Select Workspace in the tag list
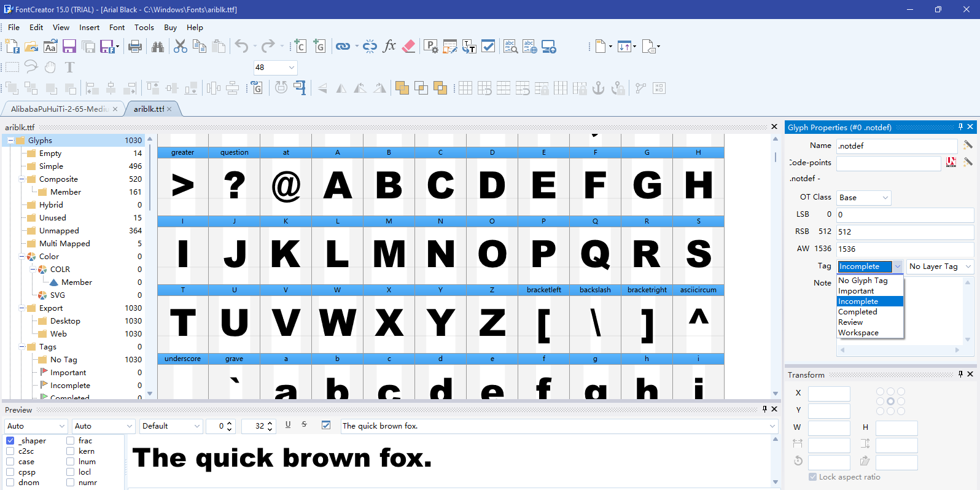 pos(870,332)
